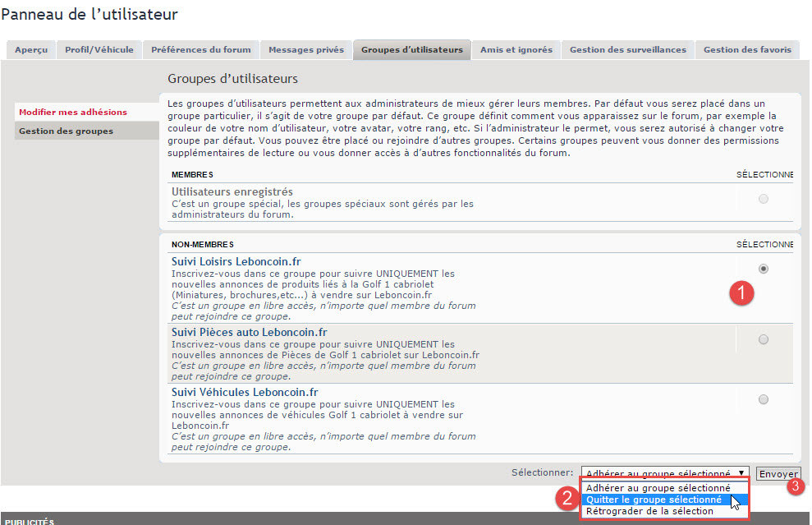Choose Adhérer au groupe sélectionné in the list
The image size is (812, 525).
[x=658, y=488]
